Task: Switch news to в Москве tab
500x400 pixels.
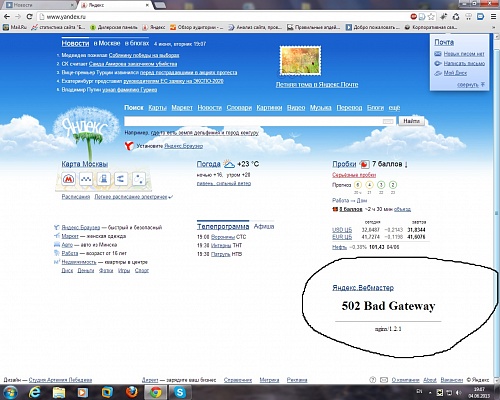Action: [107, 43]
